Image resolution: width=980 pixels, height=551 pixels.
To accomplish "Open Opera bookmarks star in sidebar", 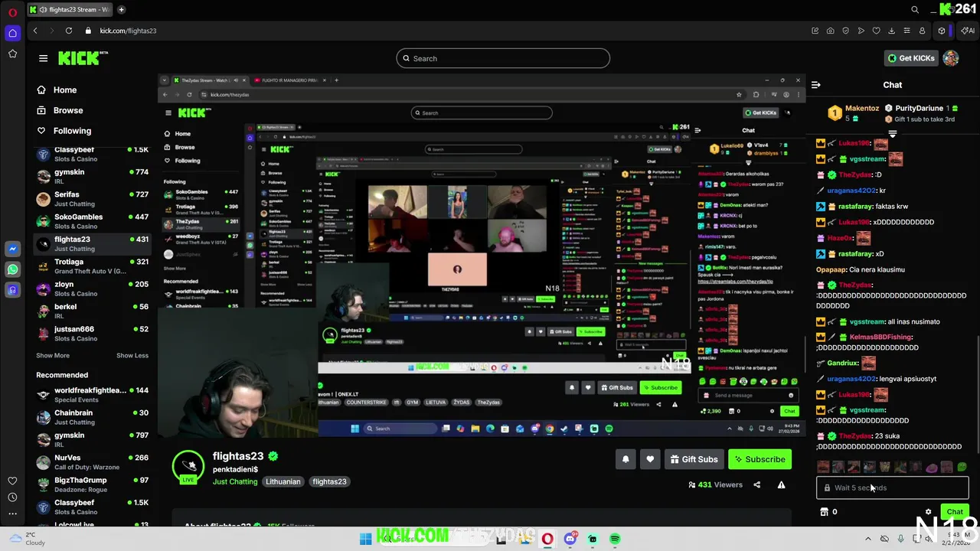I will coord(12,54).
